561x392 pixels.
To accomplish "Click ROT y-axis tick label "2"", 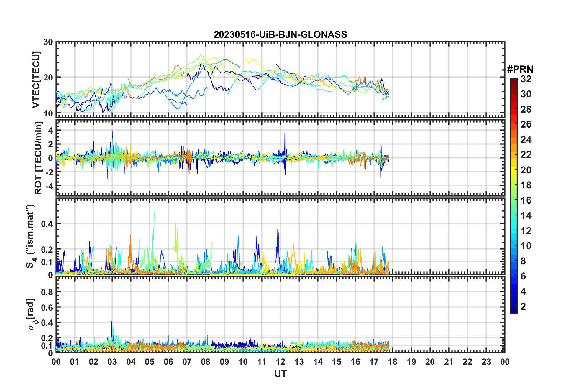I will pos(51,144).
